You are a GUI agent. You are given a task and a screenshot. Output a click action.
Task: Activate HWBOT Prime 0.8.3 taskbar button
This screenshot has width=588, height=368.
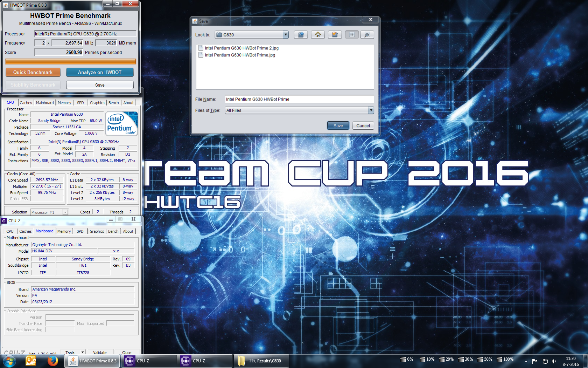pos(92,361)
